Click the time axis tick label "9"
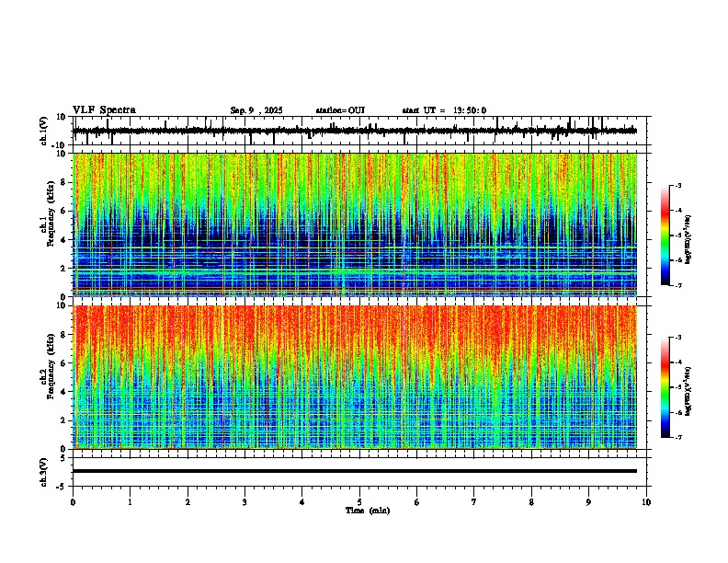This screenshot has width=728, height=563. [588, 502]
